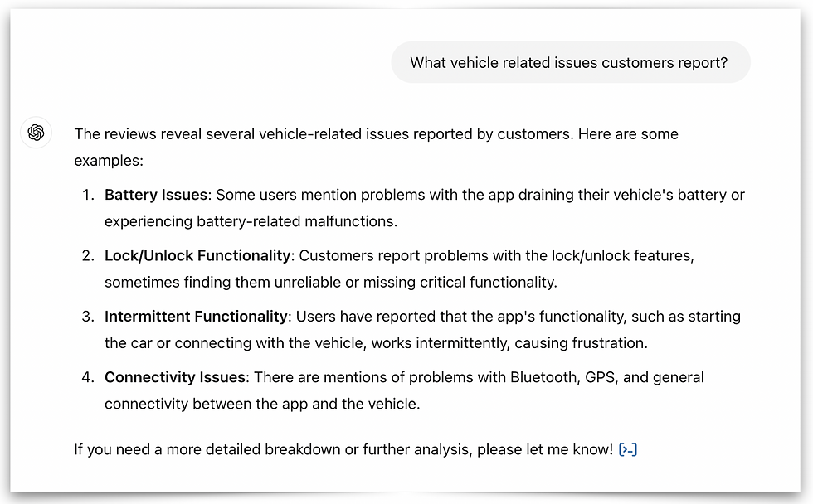
Task: Click 'experiencing battery-related malfunctions' text line
Action: 251,221
